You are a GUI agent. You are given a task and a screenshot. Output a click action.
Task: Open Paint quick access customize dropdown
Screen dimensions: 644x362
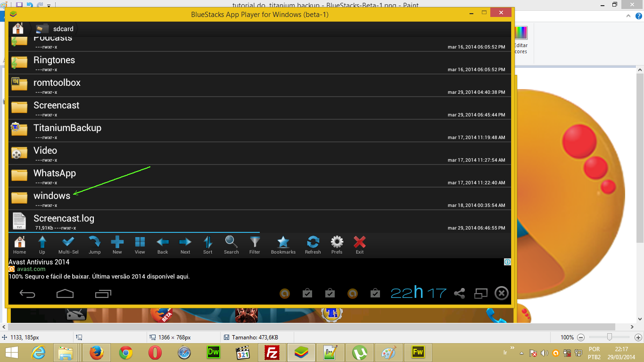click(49, 6)
